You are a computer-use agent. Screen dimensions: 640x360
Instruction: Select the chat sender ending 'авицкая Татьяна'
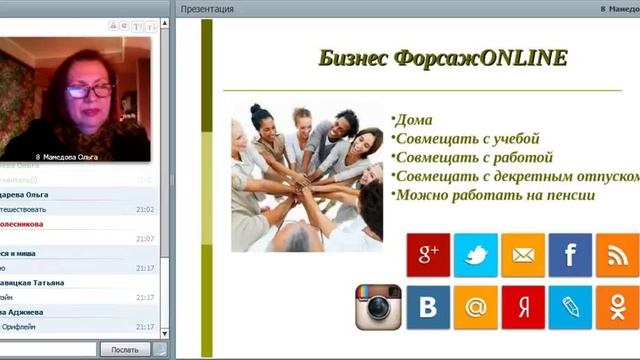click(x=32, y=283)
